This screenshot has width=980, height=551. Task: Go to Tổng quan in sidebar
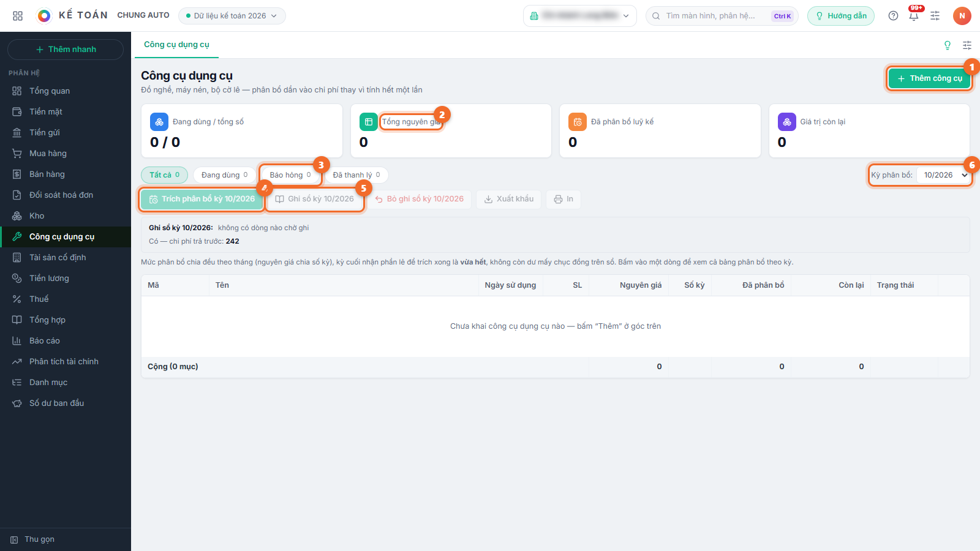click(66, 91)
